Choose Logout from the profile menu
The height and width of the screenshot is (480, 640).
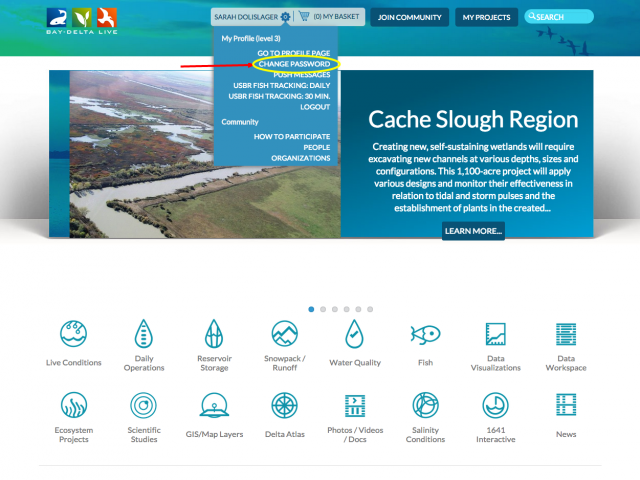point(315,107)
